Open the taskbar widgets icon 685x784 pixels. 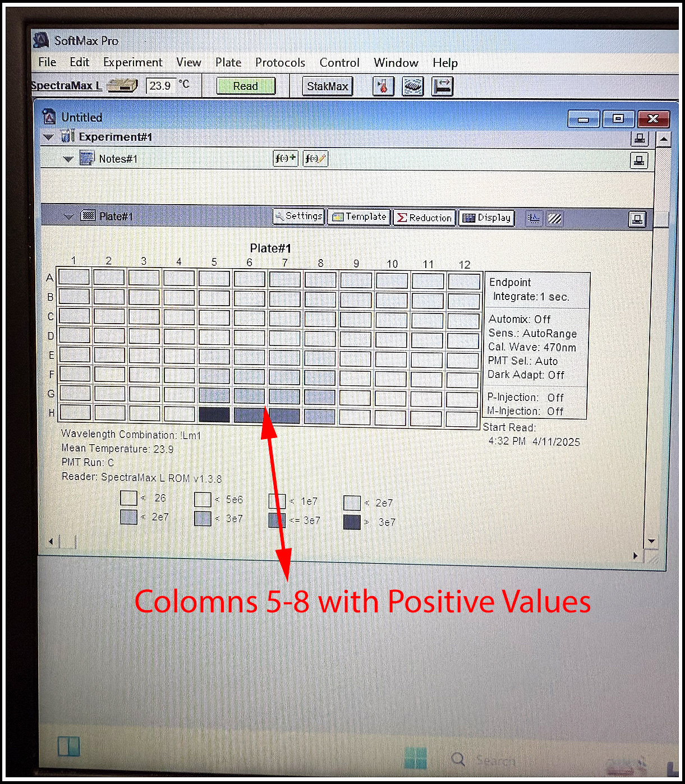[69, 747]
